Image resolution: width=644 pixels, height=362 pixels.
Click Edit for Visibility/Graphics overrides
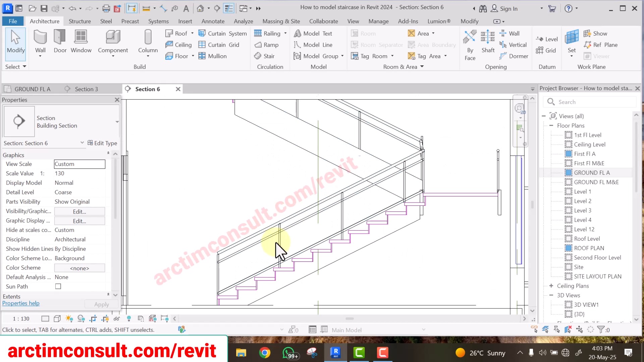79,212
